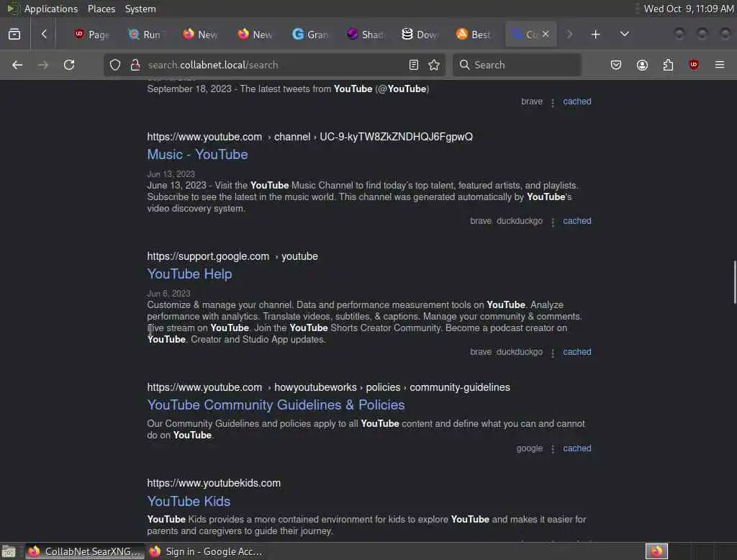Open YouTube Kids result
The image size is (737, 560).
click(x=189, y=501)
